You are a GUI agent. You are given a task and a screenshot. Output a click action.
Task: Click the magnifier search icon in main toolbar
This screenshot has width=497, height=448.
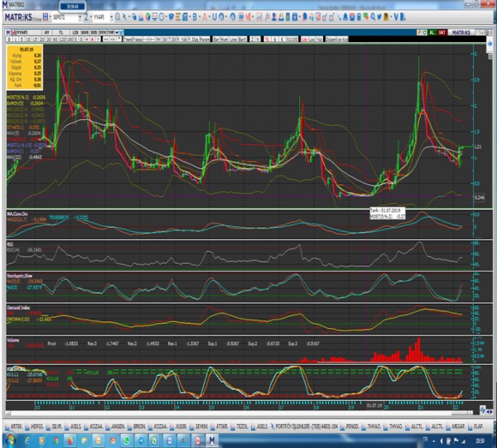click(x=118, y=17)
